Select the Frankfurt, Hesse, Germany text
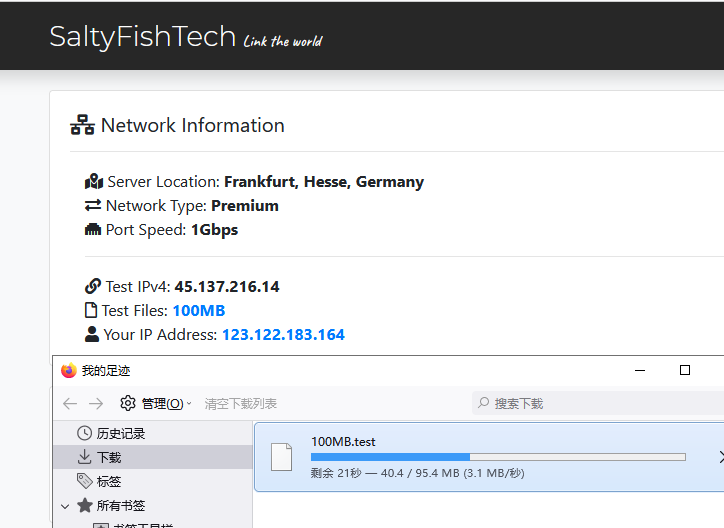This screenshot has width=724, height=528. [x=324, y=182]
